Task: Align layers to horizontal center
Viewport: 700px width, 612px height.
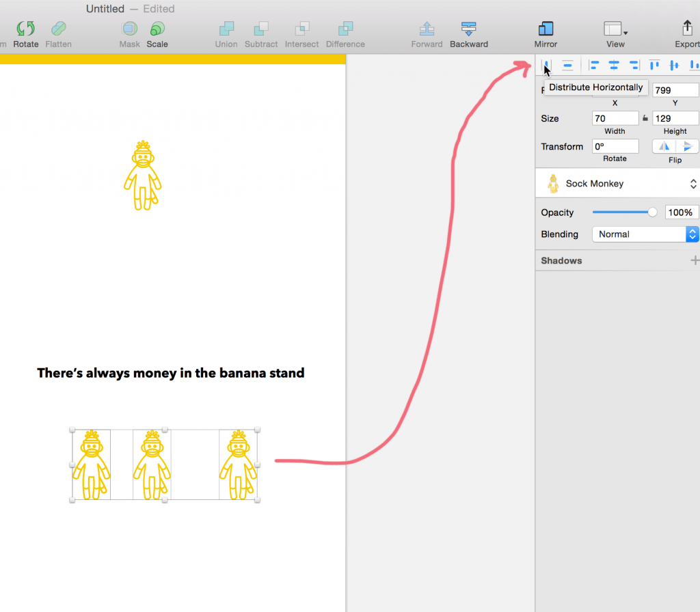Action: pos(614,66)
